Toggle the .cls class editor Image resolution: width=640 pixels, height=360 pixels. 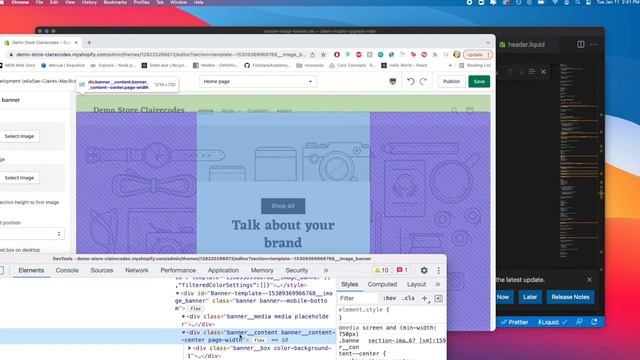click(x=408, y=298)
